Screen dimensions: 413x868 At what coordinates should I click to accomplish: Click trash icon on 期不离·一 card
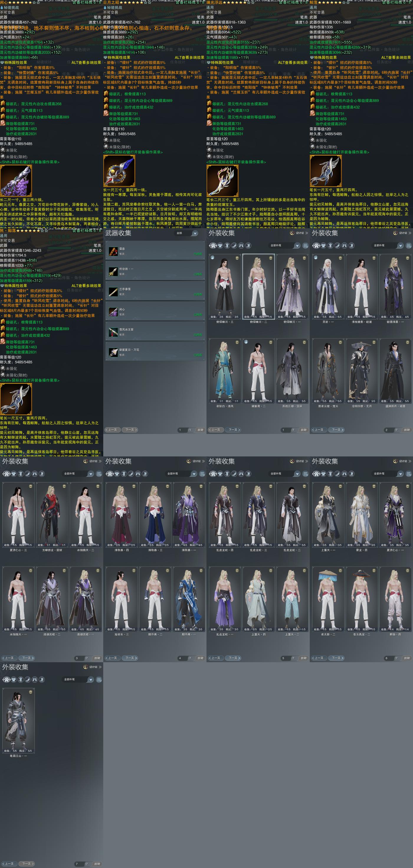[x=201, y=570]
